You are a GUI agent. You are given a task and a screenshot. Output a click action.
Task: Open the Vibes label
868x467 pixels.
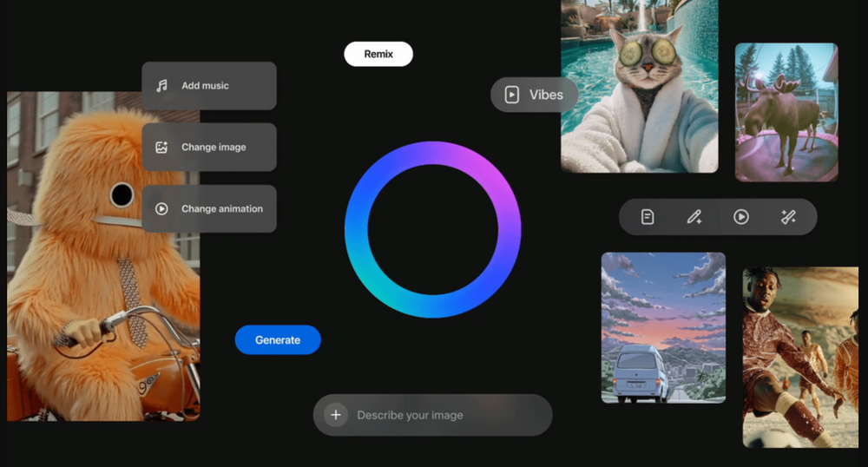tap(546, 95)
